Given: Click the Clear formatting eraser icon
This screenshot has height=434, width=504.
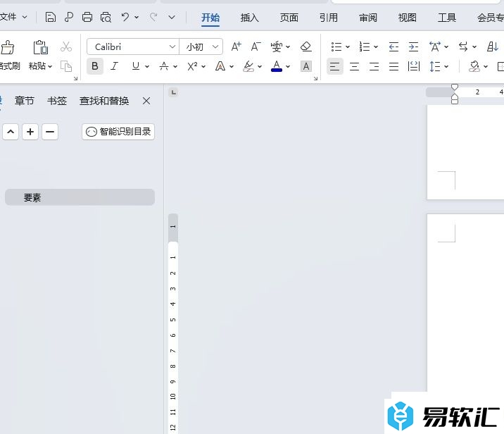Looking at the screenshot, I should pos(306,47).
